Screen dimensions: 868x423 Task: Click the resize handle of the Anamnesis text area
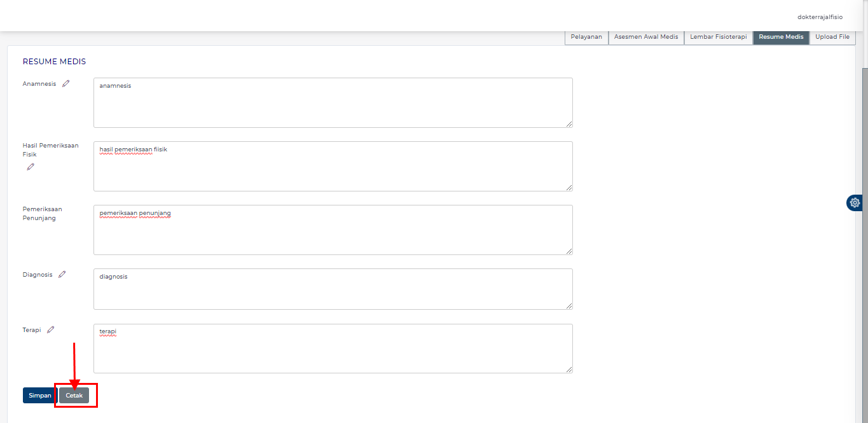[x=569, y=124]
